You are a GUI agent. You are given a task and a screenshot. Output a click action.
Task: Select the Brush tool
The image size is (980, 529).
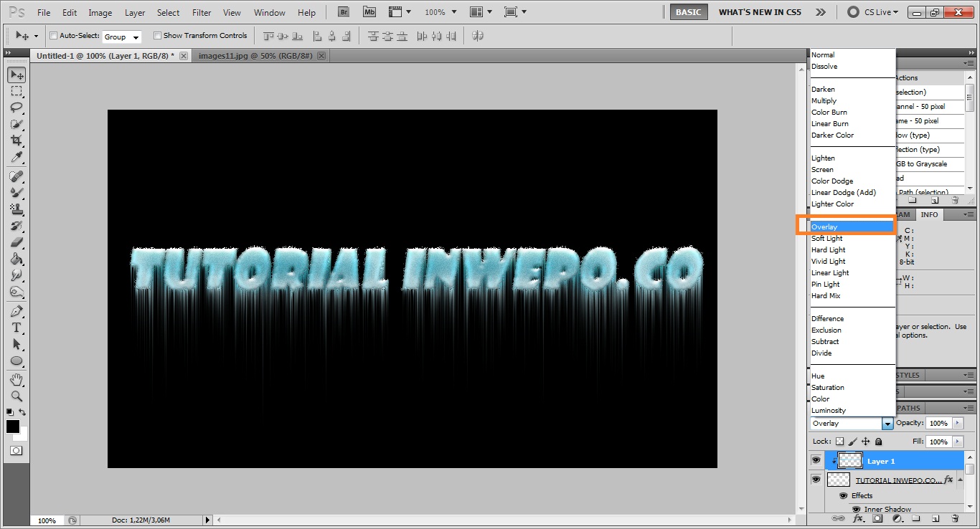tap(17, 193)
